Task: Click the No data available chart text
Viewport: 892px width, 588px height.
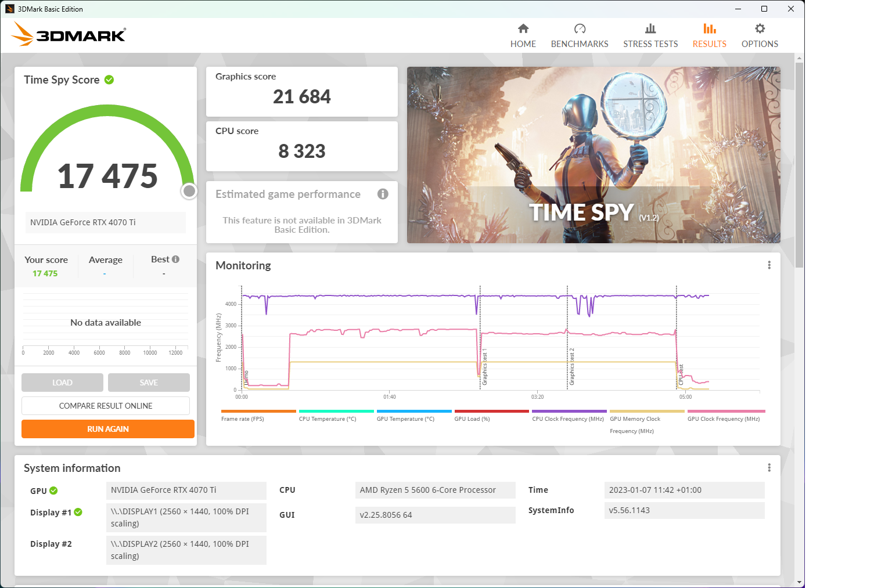Action: pyautogui.click(x=106, y=323)
